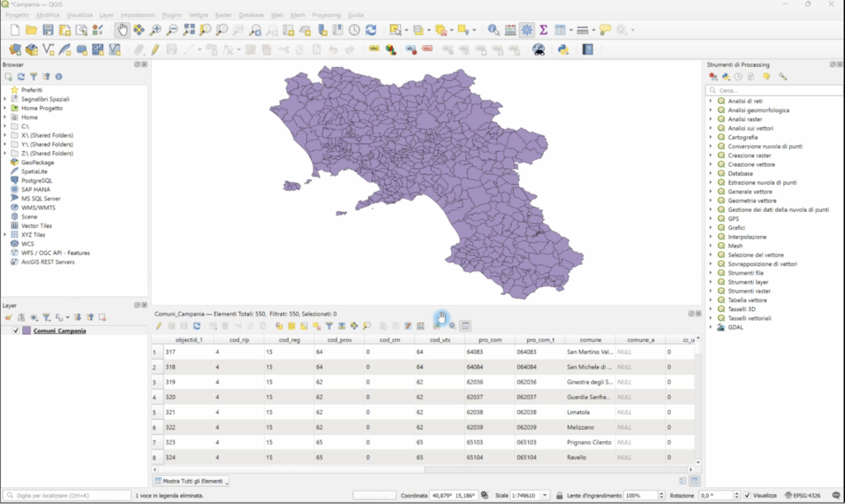This screenshot has width=845, height=504.
Task: Open Python console icon
Action: pos(563,49)
